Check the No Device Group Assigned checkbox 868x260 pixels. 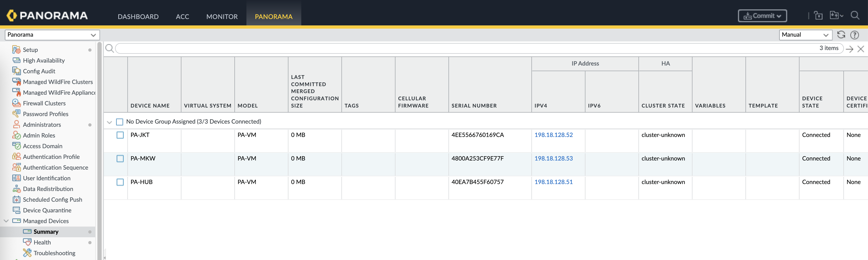(120, 122)
